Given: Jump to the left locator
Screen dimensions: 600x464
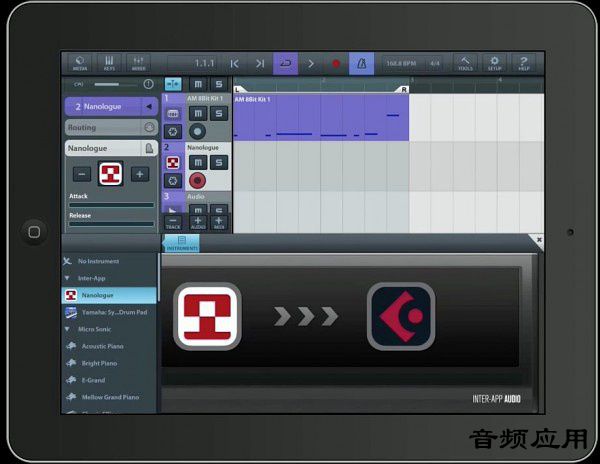Looking at the screenshot, I should point(235,63).
